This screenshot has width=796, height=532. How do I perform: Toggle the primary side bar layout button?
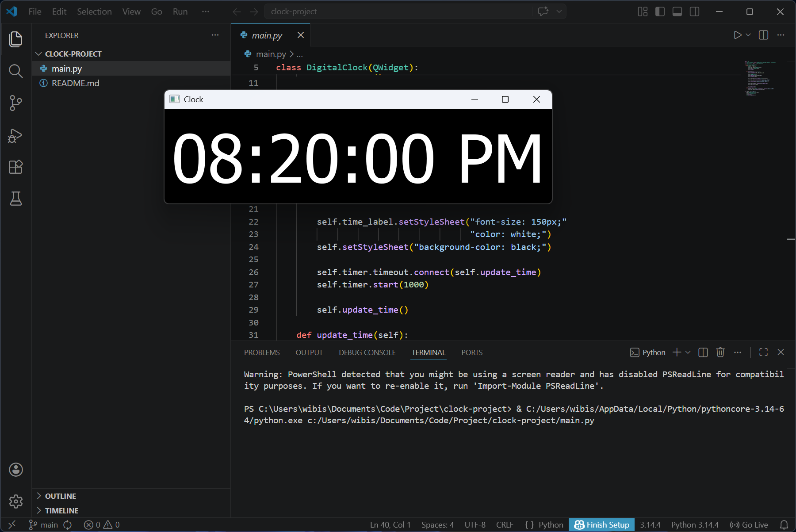[660, 11]
